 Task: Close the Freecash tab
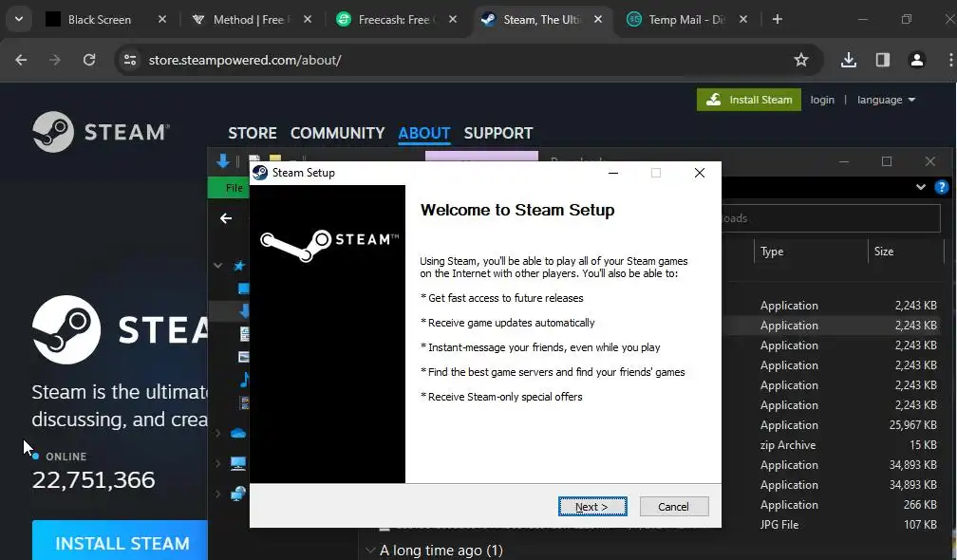[x=452, y=20]
